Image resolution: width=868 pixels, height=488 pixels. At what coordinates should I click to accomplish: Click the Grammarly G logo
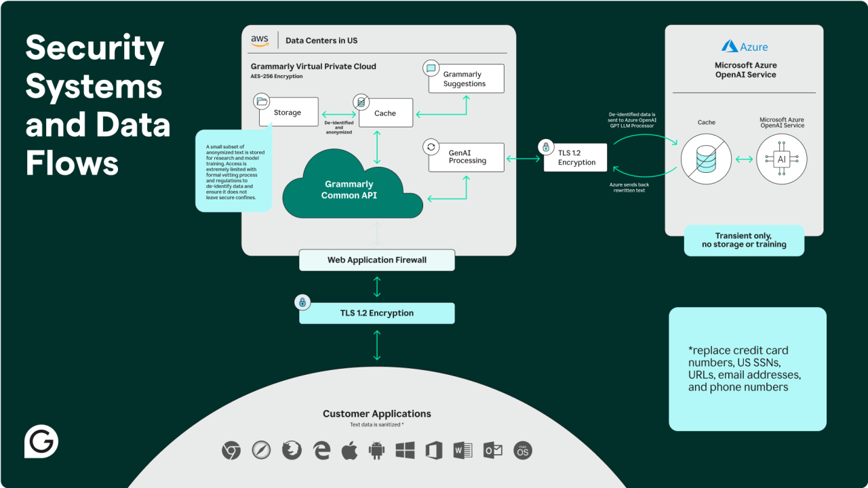(41, 441)
